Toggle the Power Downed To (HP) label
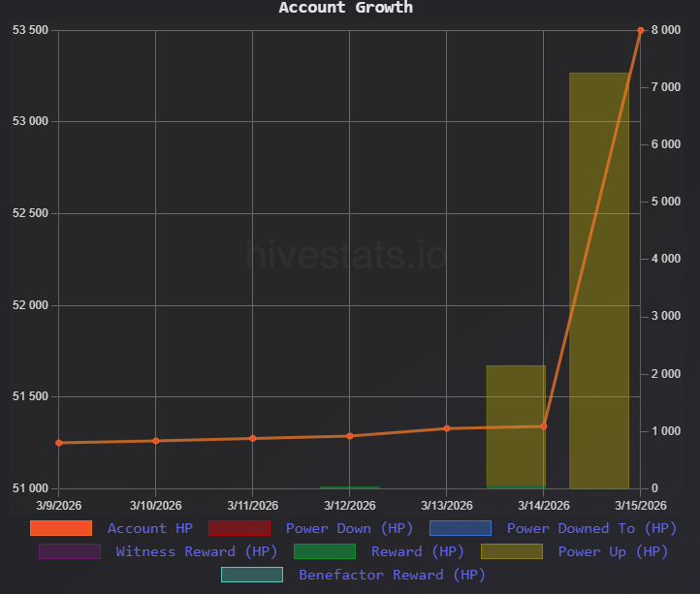Viewport: 700px width, 594px height. click(591, 528)
